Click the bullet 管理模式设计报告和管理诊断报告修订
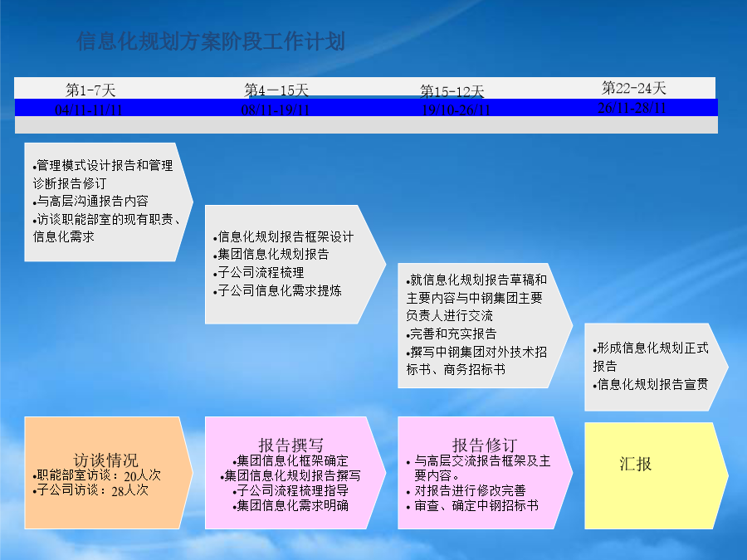Viewport: 747px width, 560px height. tap(103, 174)
